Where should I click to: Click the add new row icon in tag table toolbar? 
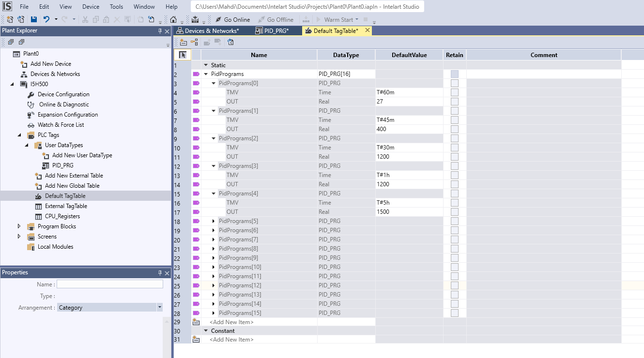tap(184, 42)
